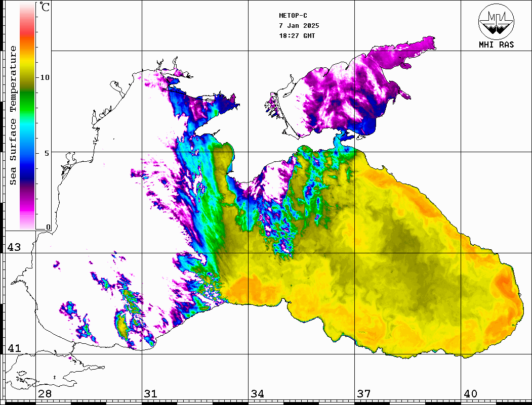Click longitude label '34'
The height and width of the screenshot is (405, 532).
click(x=257, y=394)
